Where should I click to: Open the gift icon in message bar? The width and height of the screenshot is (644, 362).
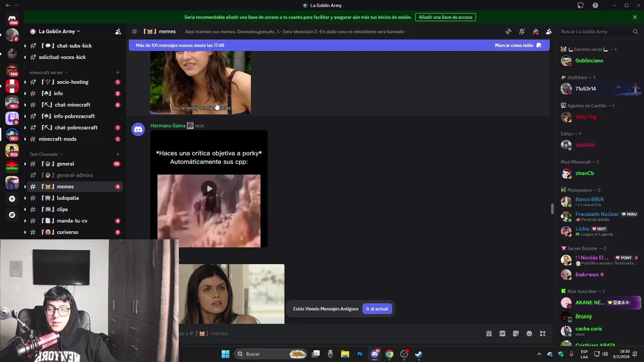[489, 333]
